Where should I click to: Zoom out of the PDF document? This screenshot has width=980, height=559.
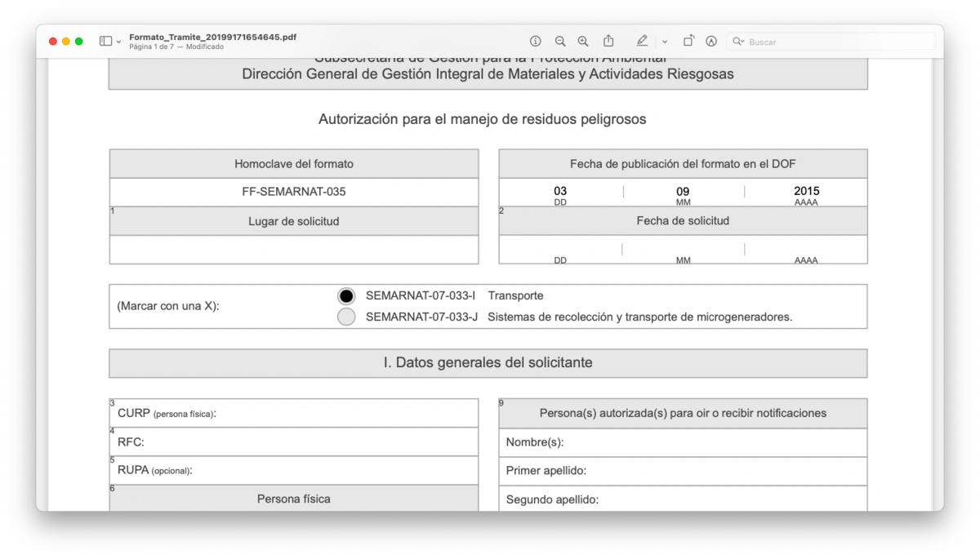pos(559,41)
